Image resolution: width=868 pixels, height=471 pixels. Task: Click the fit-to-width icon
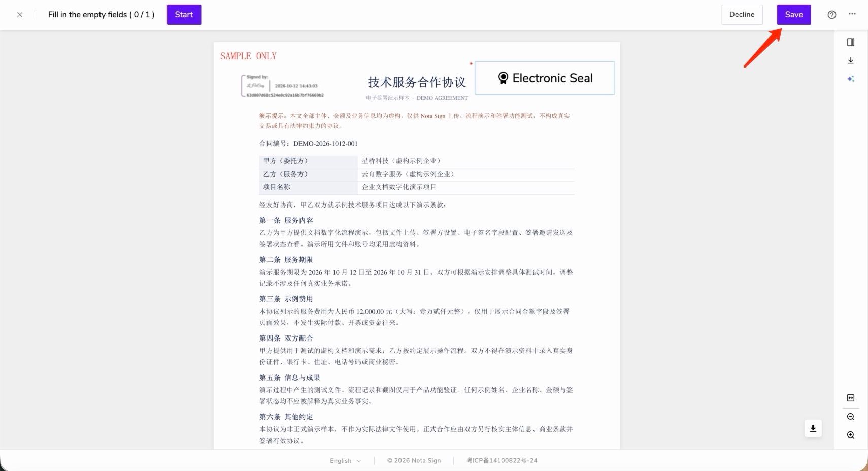[x=851, y=398]
